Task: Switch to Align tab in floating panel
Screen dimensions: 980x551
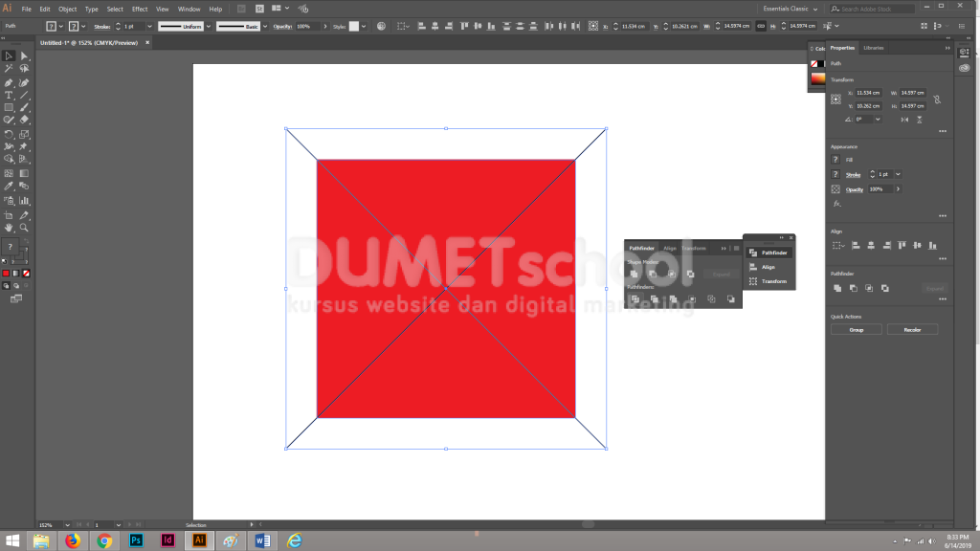Action: point(670,248)
